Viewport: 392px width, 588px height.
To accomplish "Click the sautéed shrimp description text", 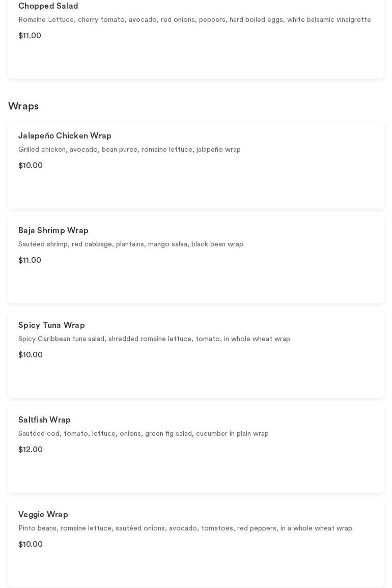I will 131,244.
